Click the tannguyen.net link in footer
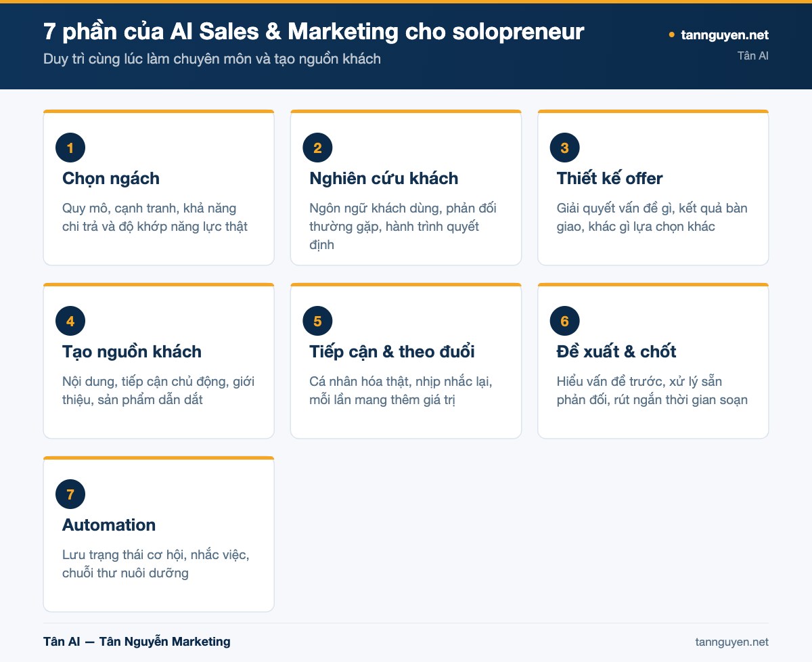Screen dimensions: 812x662 click(x=731, y=642)
